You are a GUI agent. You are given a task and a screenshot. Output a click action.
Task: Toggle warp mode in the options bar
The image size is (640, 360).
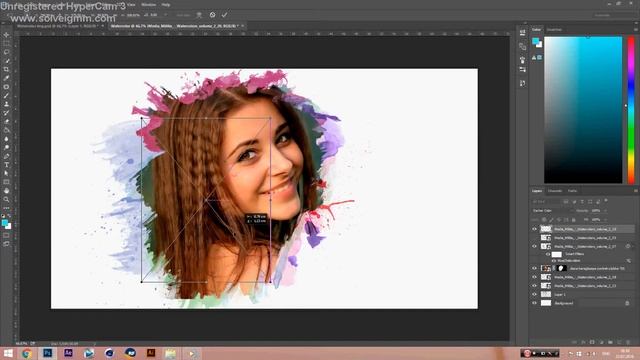(x=199, y=15)
